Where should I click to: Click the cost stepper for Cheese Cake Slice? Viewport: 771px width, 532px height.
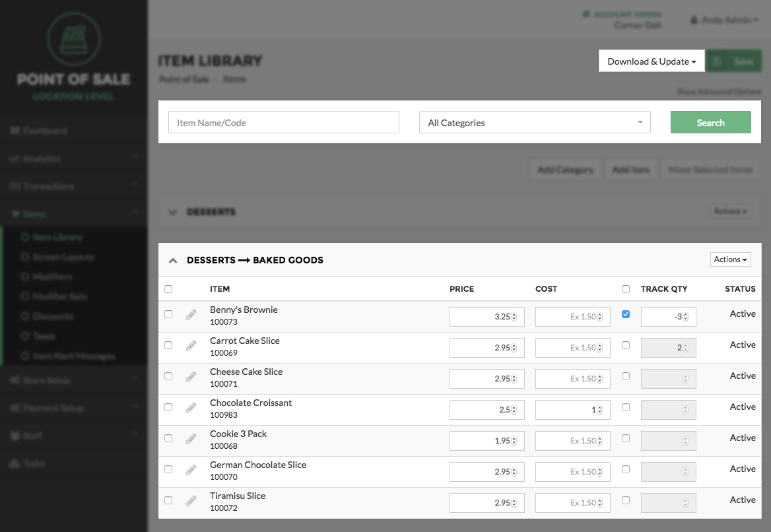pyautogui.click(x=600, y=379)
